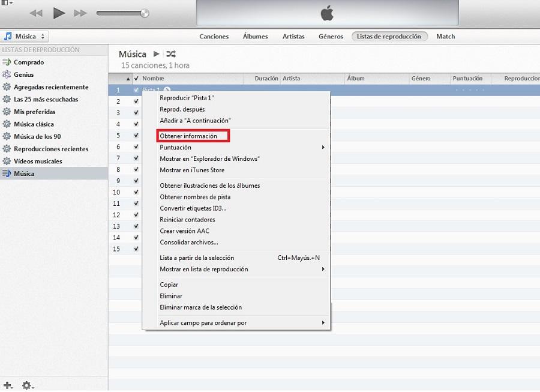Toggle the checkbox on row 8
The width and height of the screenshot is (540, 392).
(136, 170)
